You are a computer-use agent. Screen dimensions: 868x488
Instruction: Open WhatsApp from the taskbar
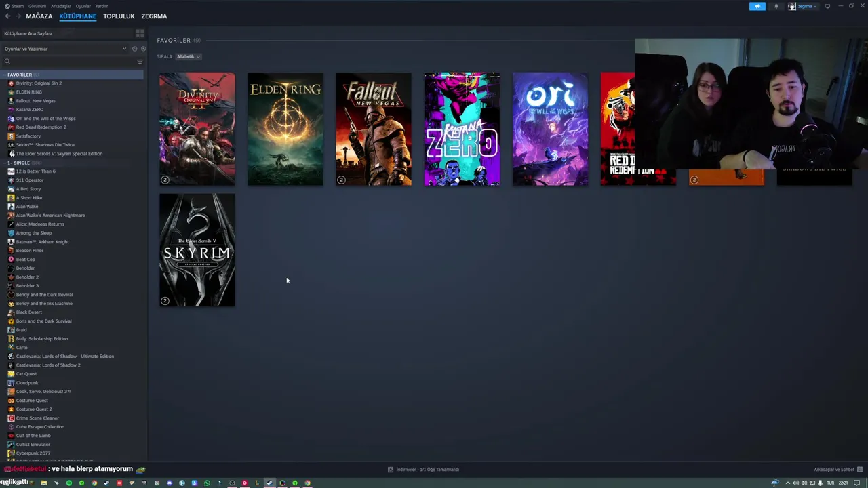click(x=207, y=483)
